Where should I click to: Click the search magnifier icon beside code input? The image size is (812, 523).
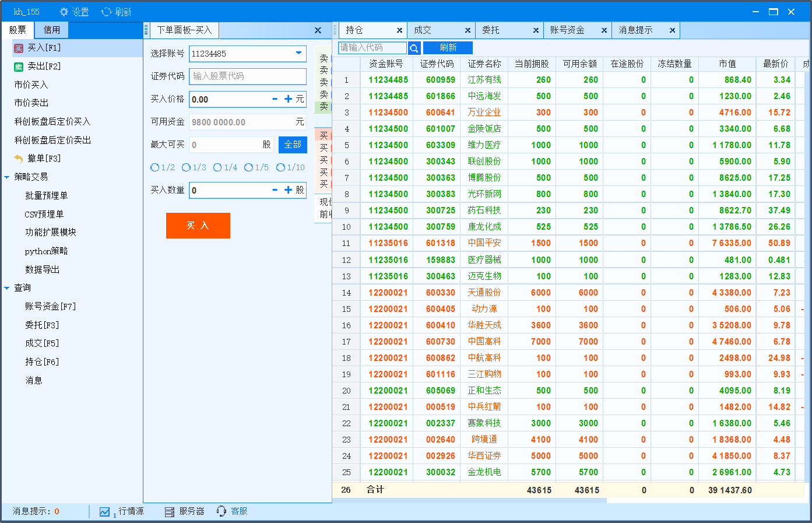click(414, 48)
